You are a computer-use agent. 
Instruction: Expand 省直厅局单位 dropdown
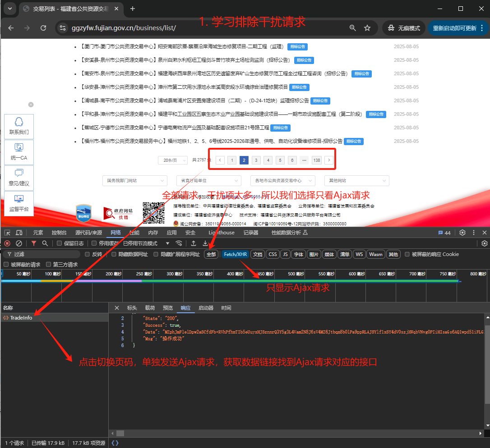coord(209,181)
